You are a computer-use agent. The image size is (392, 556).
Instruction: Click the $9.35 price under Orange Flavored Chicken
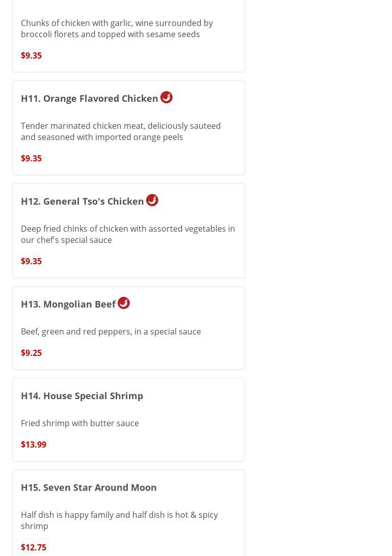[x=31, y=158]
